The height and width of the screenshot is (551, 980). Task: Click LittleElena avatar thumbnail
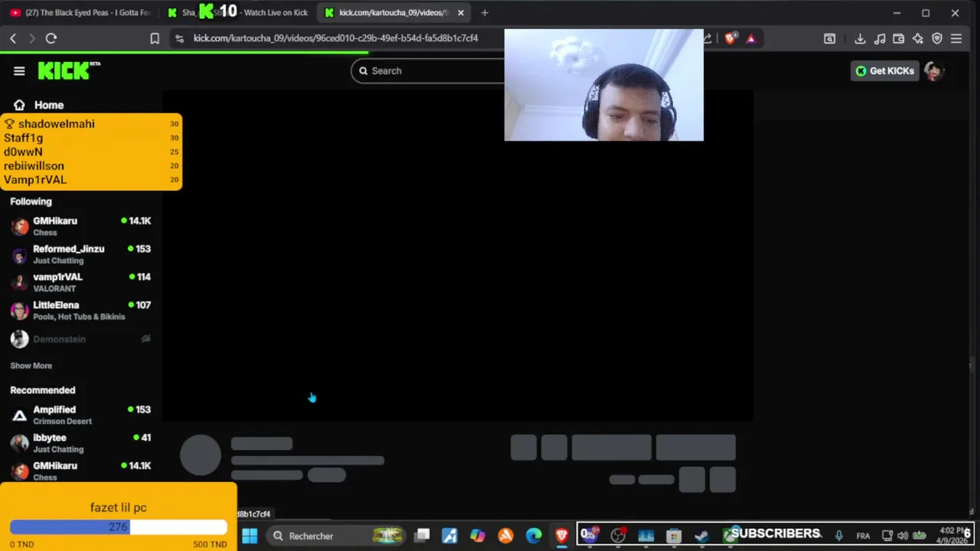[19, 311]
